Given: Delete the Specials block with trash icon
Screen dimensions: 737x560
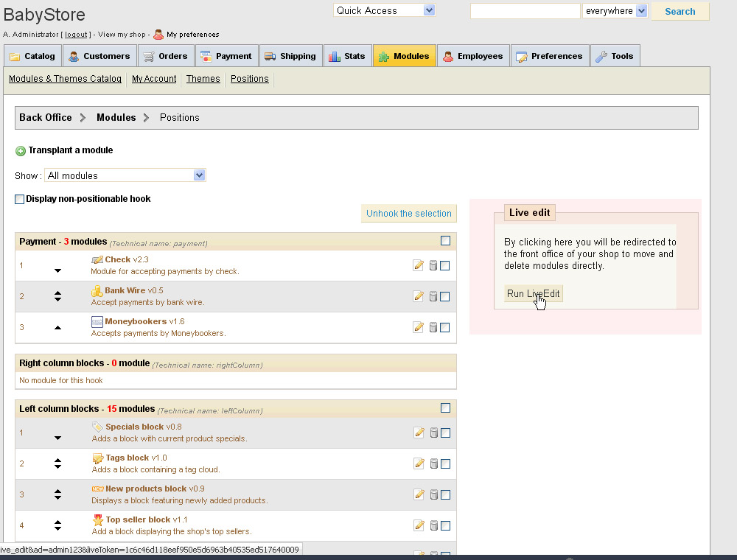Looking at the screenshot, I should pyautogui.click(x=433, y=433).
